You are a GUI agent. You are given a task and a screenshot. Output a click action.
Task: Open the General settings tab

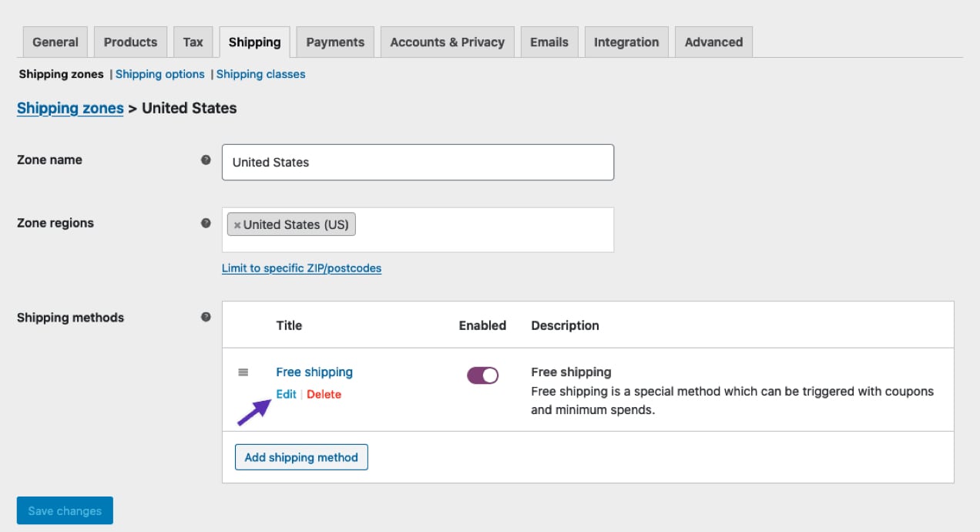click(55, 42)
